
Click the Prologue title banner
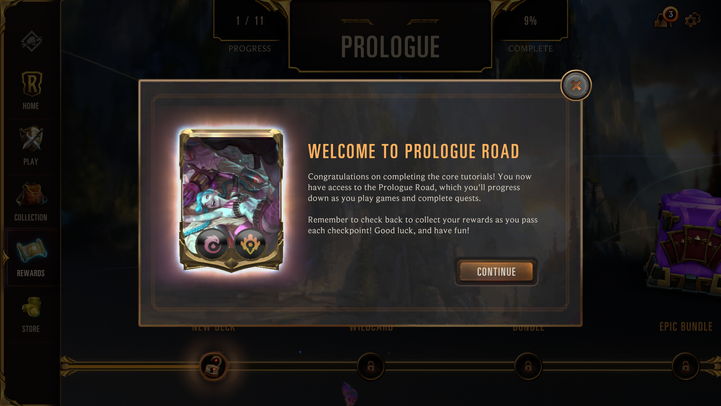tap(390, 46)
